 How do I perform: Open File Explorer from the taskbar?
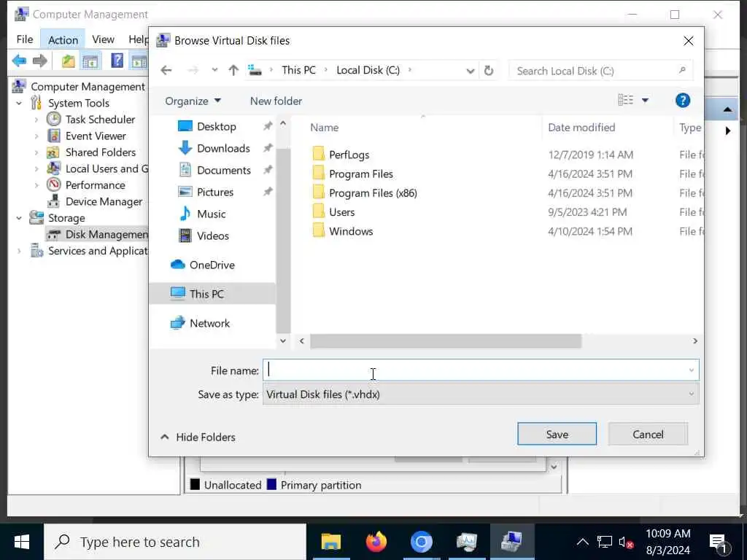330,542
